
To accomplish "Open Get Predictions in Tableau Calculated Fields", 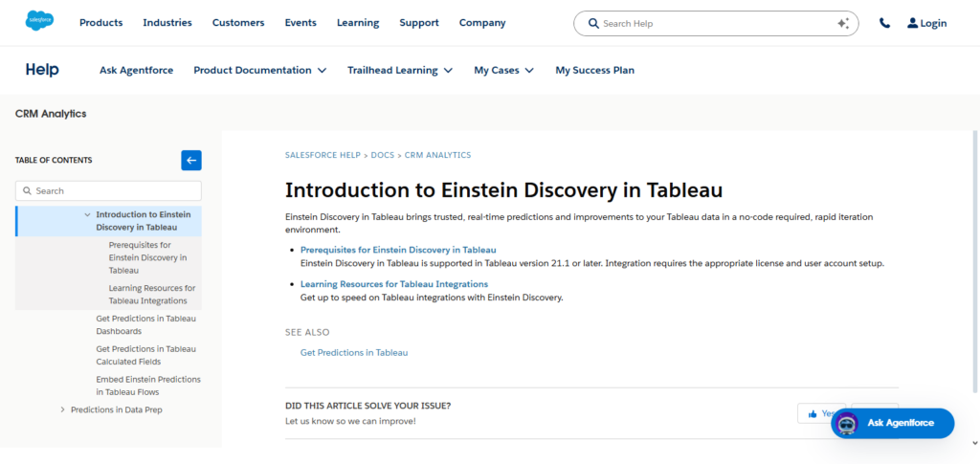I will [x=145, y=355].
